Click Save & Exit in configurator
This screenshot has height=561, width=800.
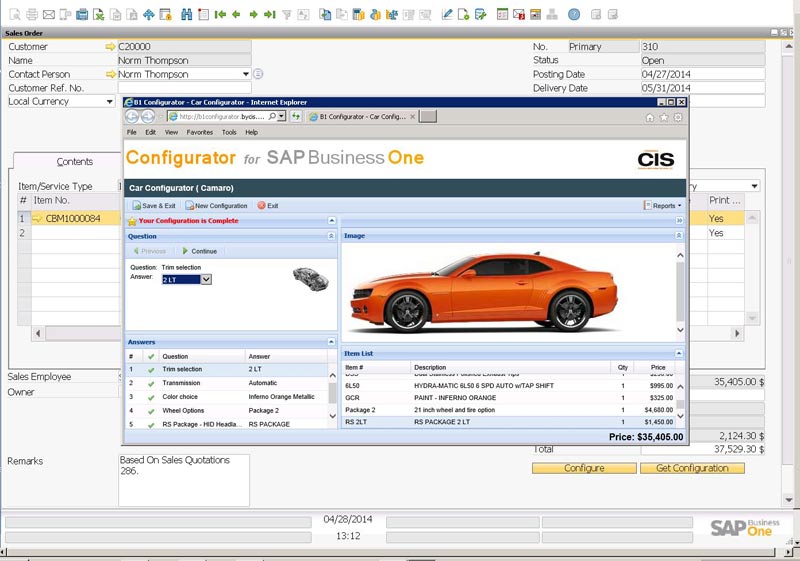pyautogui.click(x=154, y=206)
